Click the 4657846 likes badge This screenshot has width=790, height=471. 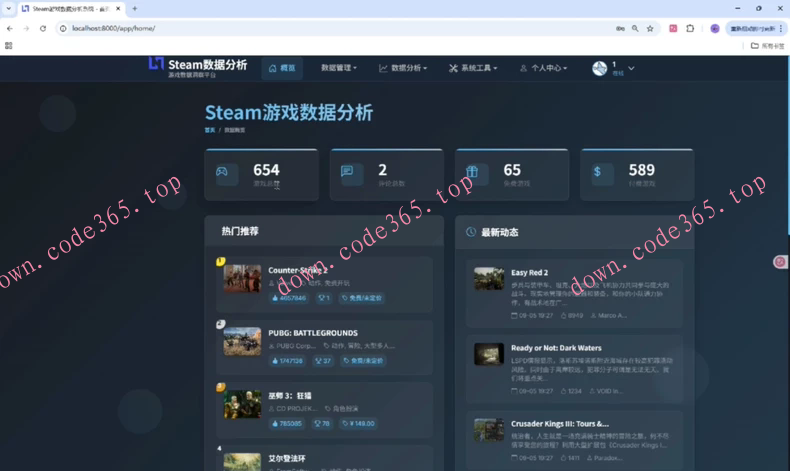[289, 298]
